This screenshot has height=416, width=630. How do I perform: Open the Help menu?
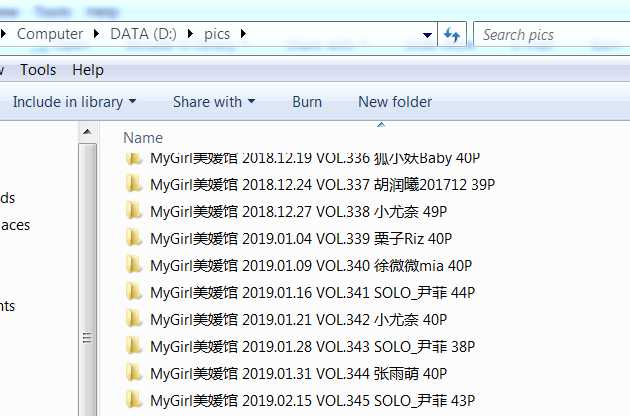point(88,70)
